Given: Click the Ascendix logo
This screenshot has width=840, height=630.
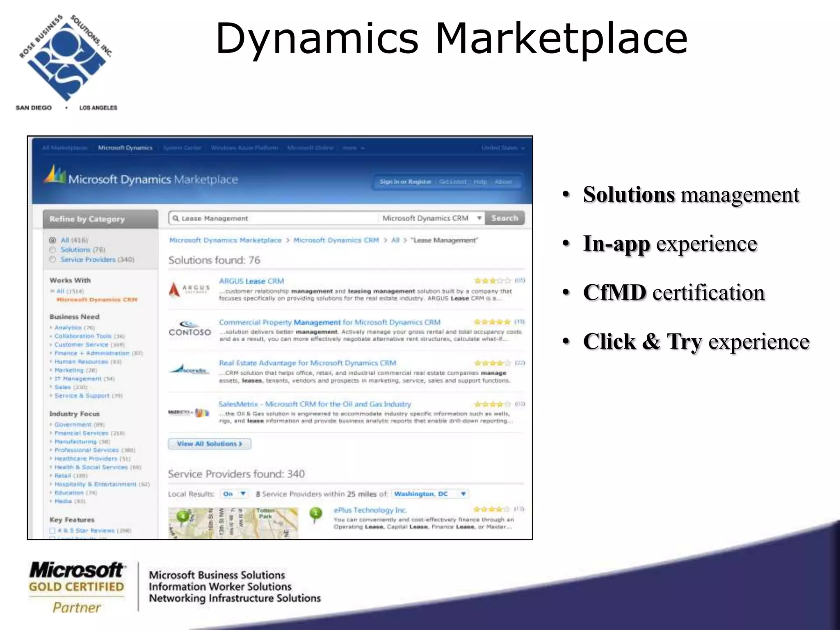Looking at the screenshot, I should [189, 370].
